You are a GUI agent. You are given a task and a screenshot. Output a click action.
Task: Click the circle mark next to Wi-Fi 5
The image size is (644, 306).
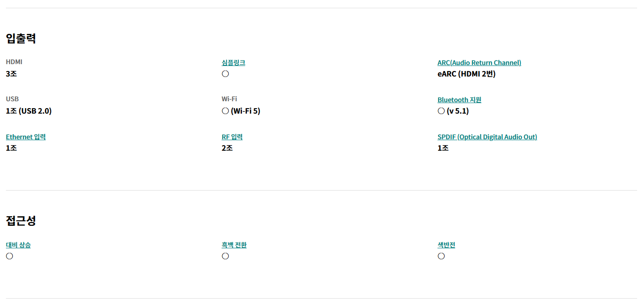coord(225,111)
